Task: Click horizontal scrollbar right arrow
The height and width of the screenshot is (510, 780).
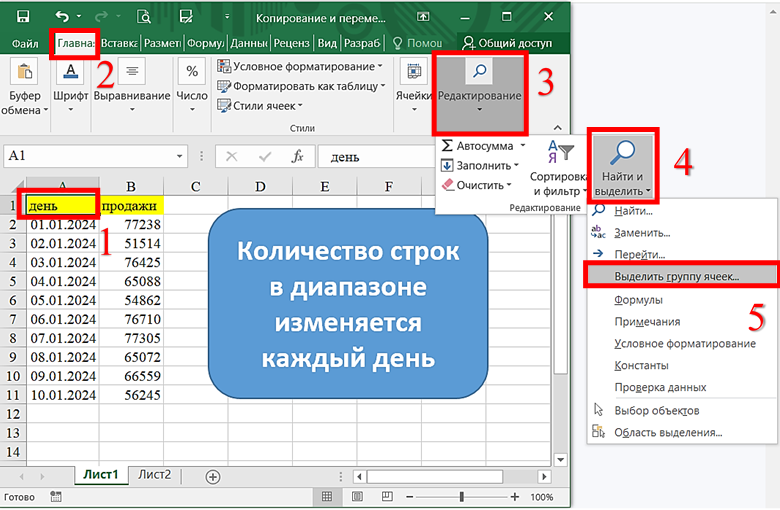Action: pos(545,477)
